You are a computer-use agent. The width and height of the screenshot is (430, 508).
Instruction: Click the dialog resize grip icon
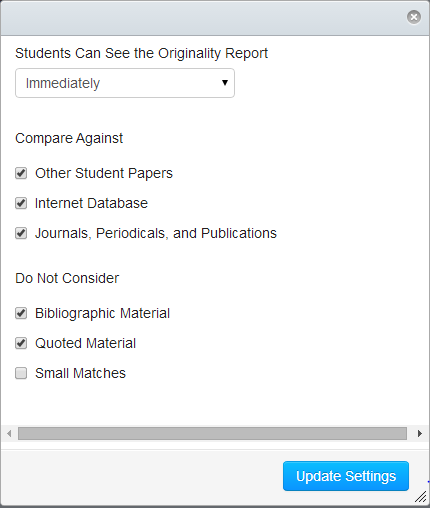pos(421,497)
